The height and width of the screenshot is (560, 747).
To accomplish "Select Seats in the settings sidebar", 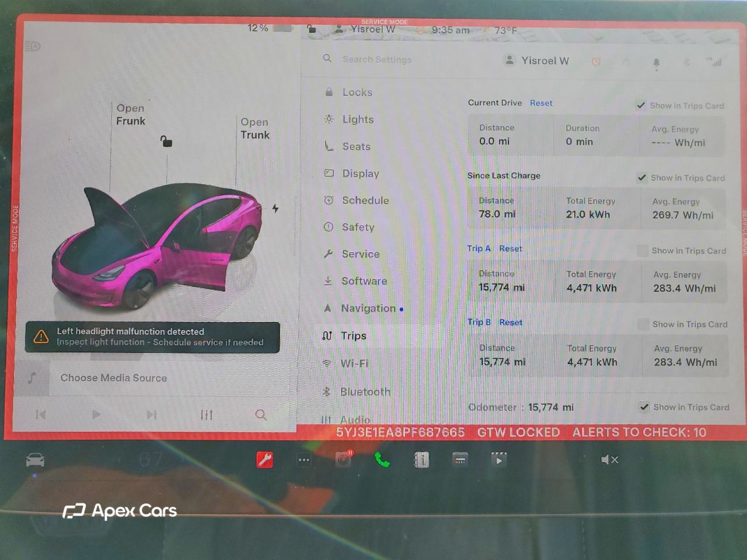I will pos(356,146).
